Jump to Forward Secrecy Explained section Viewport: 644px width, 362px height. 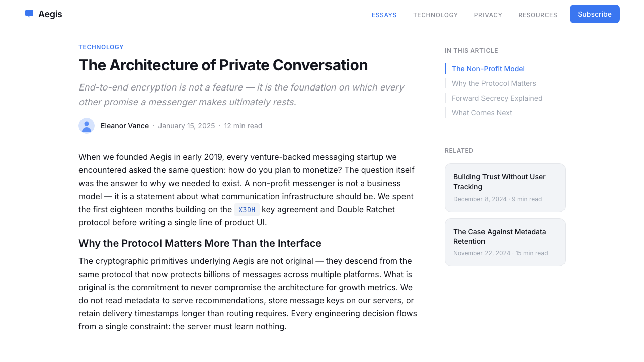pos(497,98)
